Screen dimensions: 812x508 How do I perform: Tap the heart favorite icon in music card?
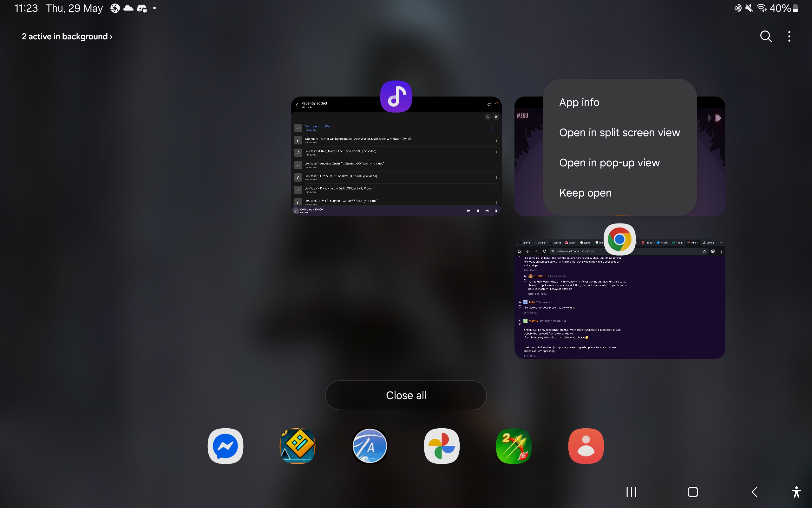pyautogui.click(x=489, y=105)
